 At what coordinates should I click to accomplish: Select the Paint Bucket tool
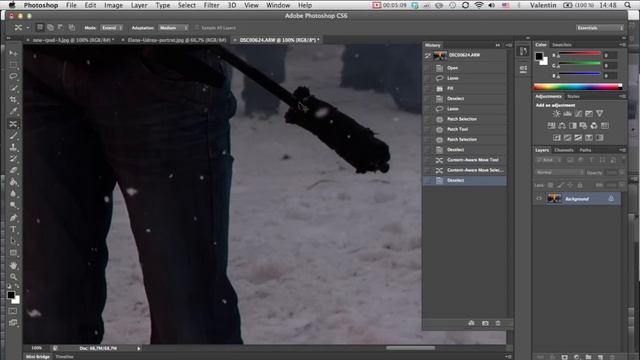coord(13,182)
